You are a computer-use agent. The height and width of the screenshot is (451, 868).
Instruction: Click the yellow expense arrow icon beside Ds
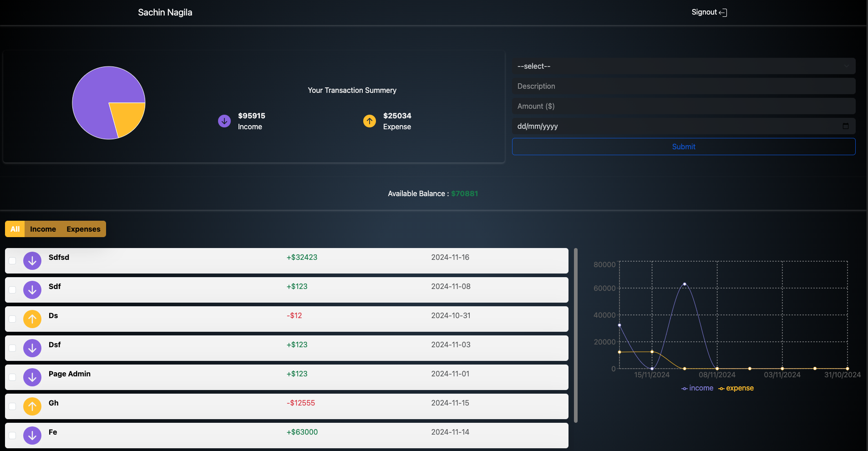click(x=32, y=319)
